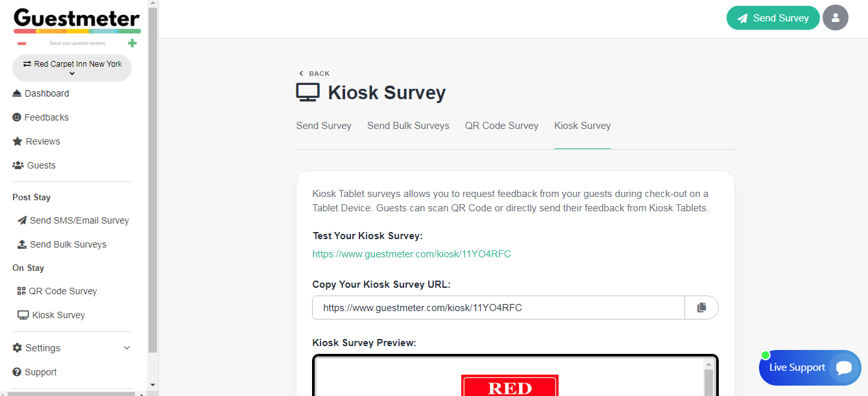Click the Reviews star icon

pos(18,141)
